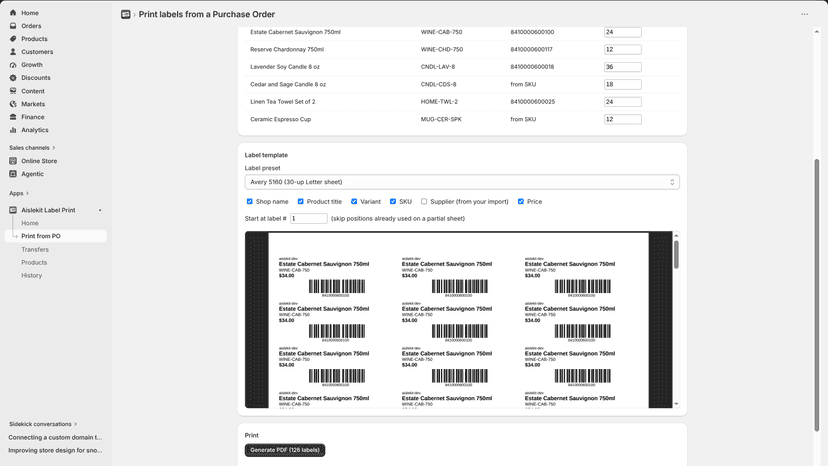Click the label preview scrollbar thumb

(x=676, y=255)
